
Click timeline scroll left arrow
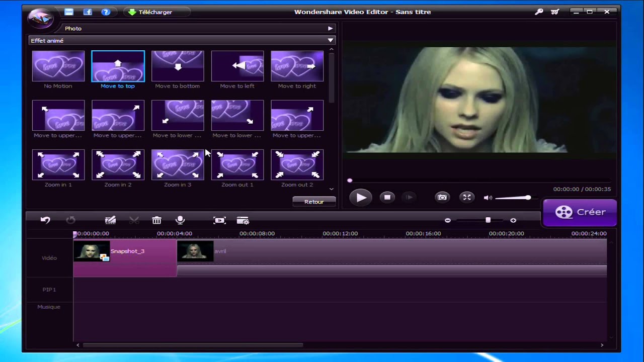(77, 345)
